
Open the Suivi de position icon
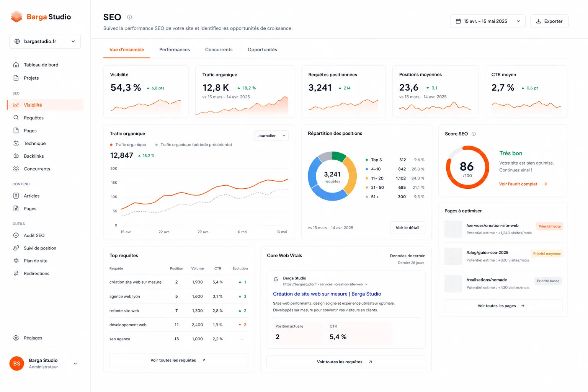[16, 248]
